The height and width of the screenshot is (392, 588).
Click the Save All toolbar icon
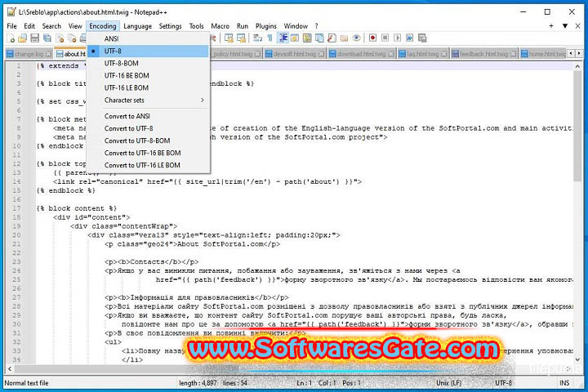pos(47,38)
